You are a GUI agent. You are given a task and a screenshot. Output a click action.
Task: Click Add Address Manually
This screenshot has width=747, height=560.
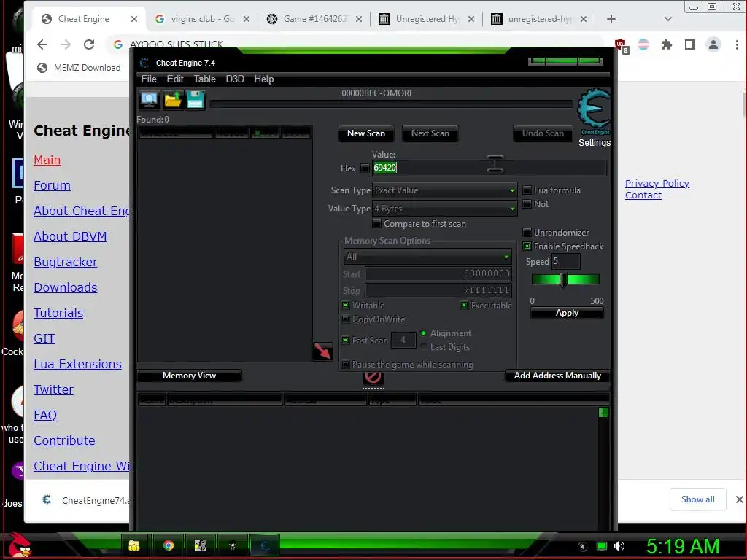tap(557, 376)
